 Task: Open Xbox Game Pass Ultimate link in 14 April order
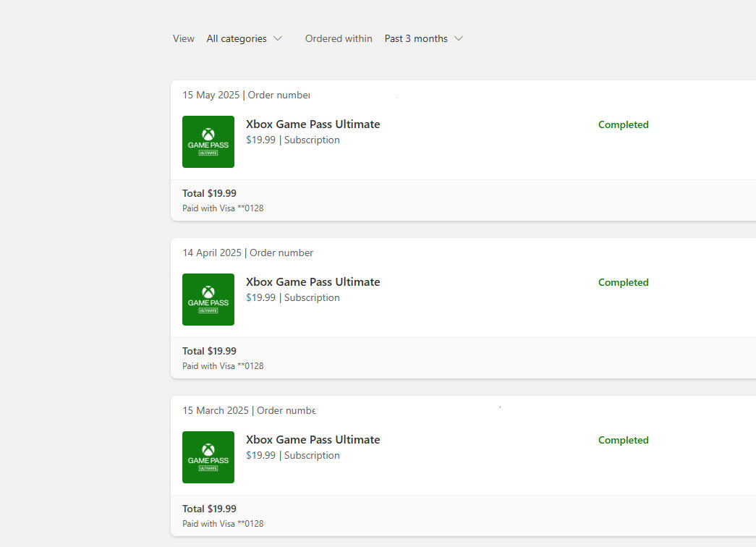point(313,281)
